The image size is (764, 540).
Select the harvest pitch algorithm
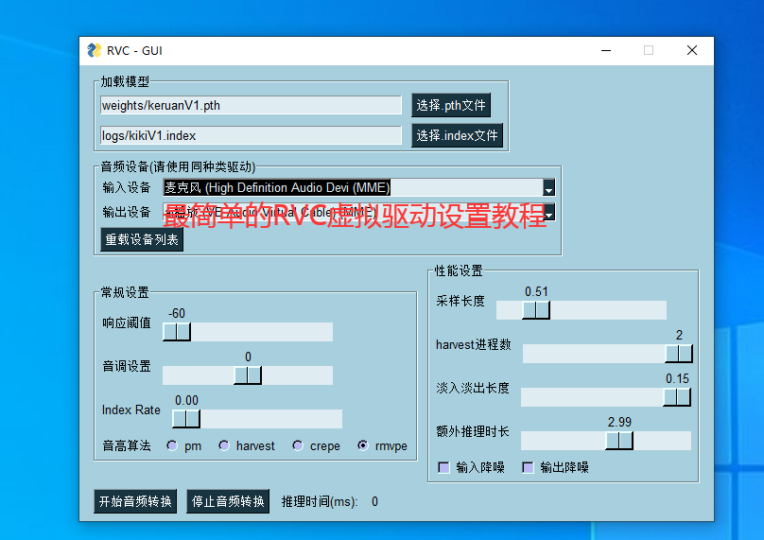pyautogui.click(x=224, y=446)
